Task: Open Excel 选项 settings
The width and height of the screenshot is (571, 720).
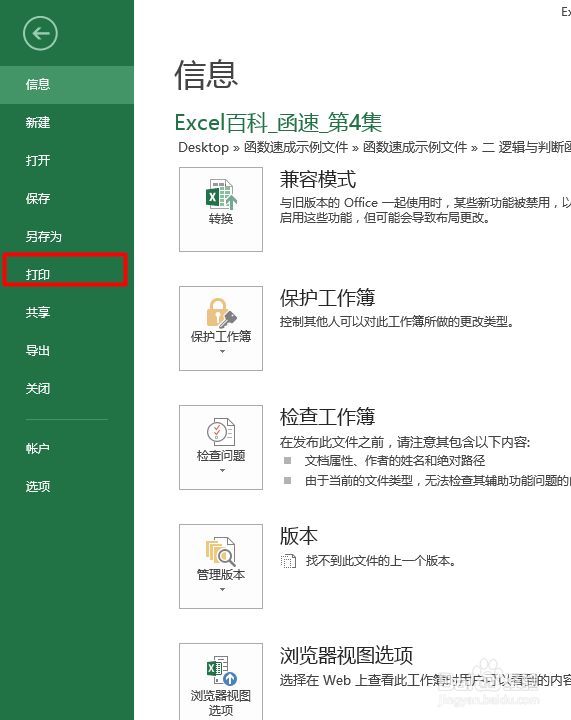Action: [67, 486]
